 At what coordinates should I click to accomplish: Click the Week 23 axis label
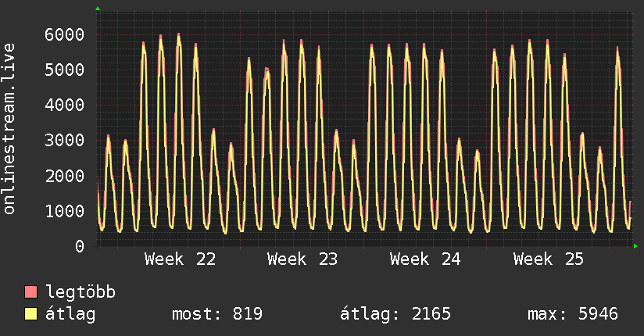tap(302, 259)
